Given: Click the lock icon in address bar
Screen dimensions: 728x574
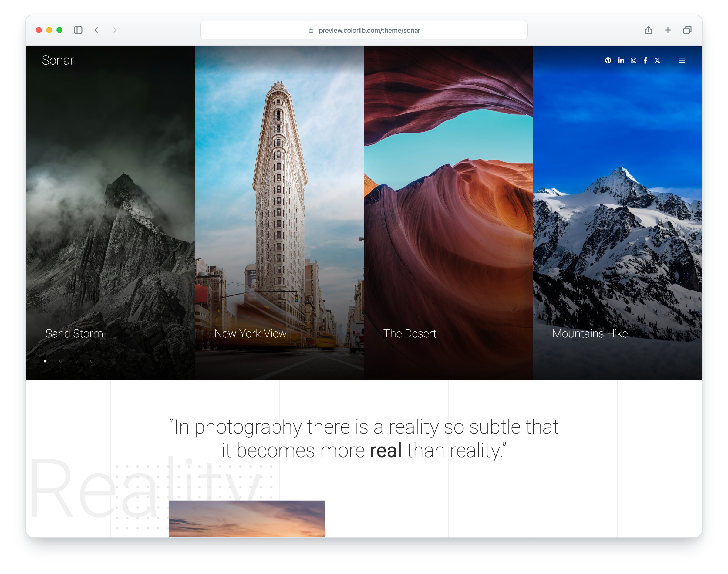Looking at the screenshot, I should click(311, 30).
